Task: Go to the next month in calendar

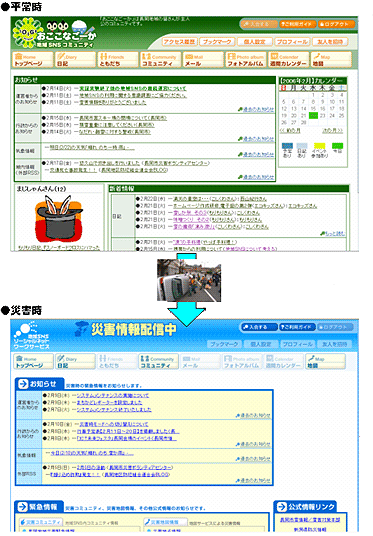Action: [x=332, y=131]
